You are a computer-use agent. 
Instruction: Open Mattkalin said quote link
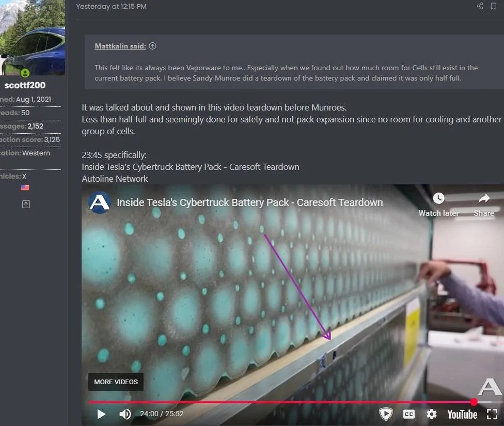point(120,46)
